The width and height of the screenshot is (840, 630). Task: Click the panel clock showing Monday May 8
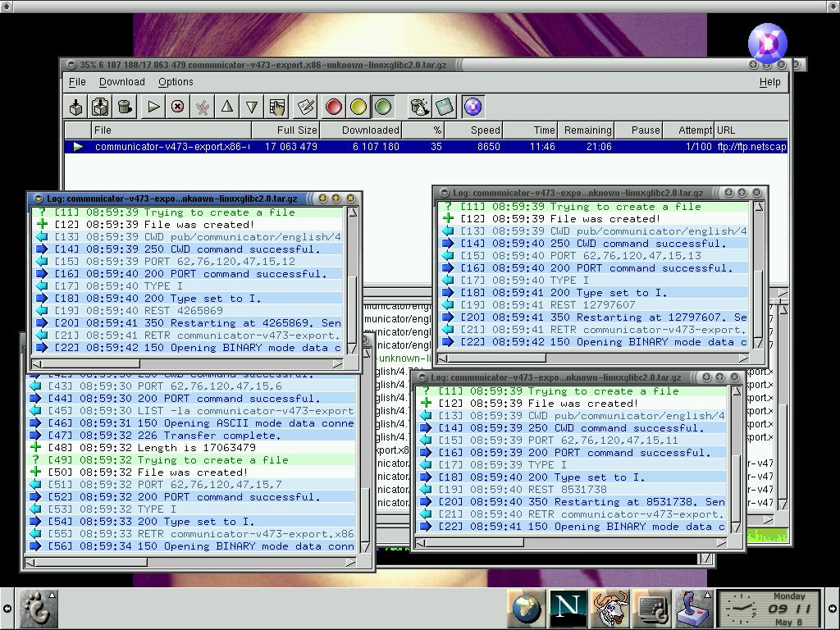click(x=769, y=608)
